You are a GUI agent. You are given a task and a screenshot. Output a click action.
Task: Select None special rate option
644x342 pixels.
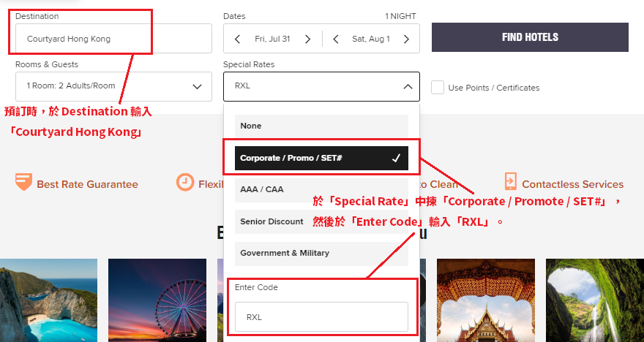321,126
